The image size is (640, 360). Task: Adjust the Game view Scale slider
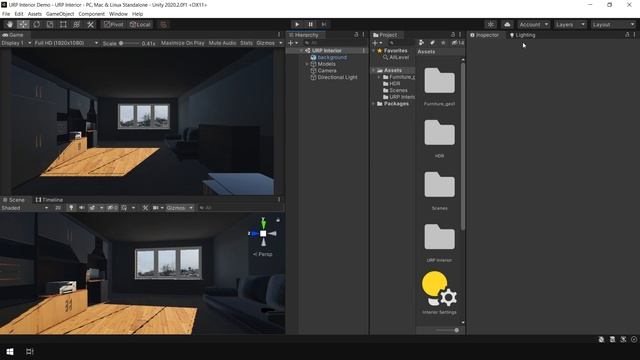tap(128, 43)
